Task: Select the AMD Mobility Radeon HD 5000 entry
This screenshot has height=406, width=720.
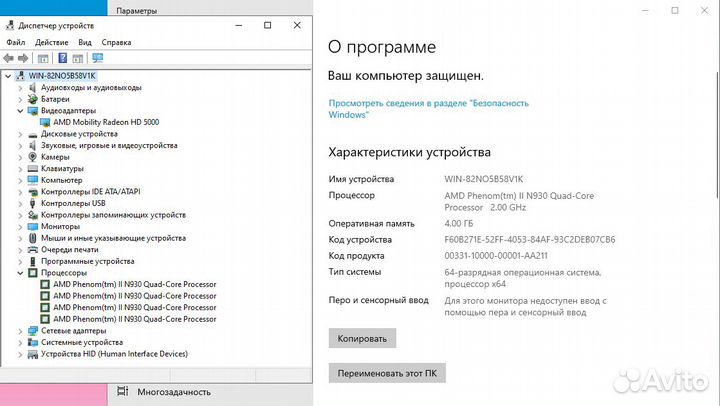Action: point(106,122)
